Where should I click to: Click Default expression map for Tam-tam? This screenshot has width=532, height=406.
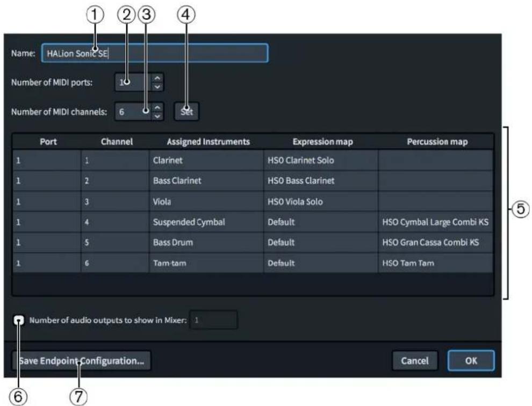(x=321, y=263)
